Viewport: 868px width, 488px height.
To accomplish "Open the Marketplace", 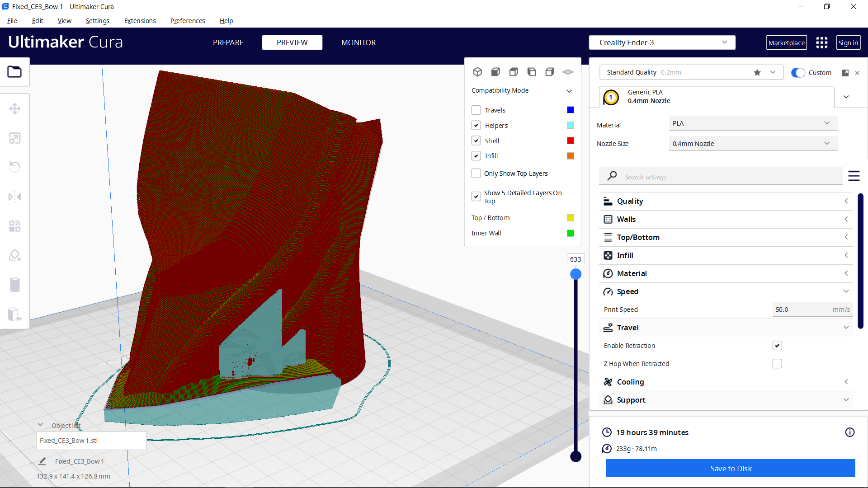I will pyautogui.click(x=787, y=42).
